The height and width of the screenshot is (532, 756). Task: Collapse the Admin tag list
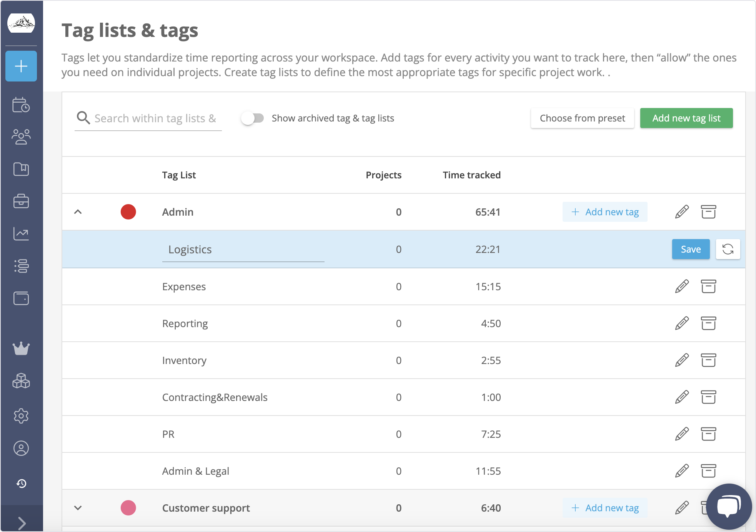[x=79, y=212]
